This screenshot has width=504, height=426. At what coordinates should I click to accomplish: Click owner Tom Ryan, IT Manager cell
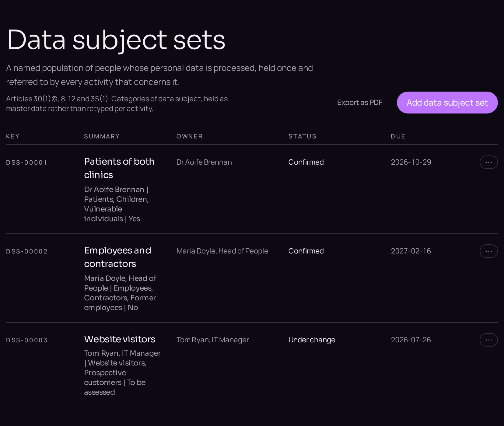tap(213, 340)
